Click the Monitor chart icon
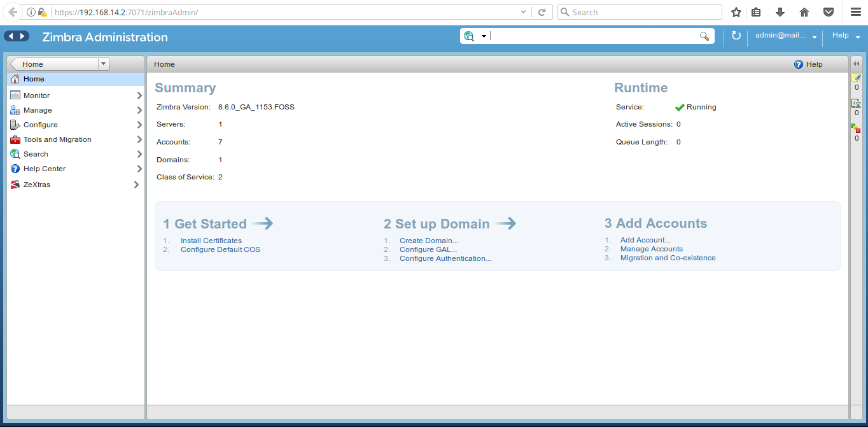 15,95
